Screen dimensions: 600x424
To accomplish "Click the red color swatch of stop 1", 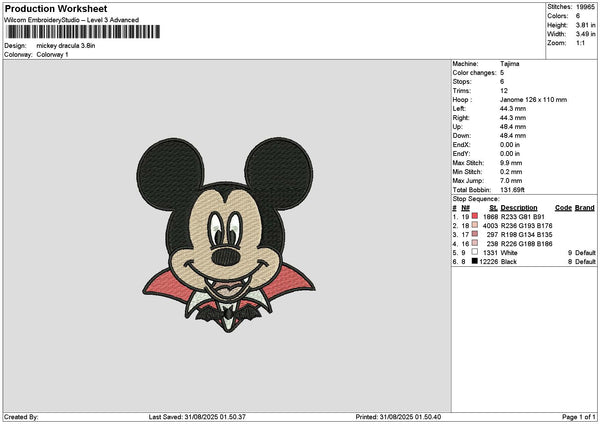I will (475, 216).
